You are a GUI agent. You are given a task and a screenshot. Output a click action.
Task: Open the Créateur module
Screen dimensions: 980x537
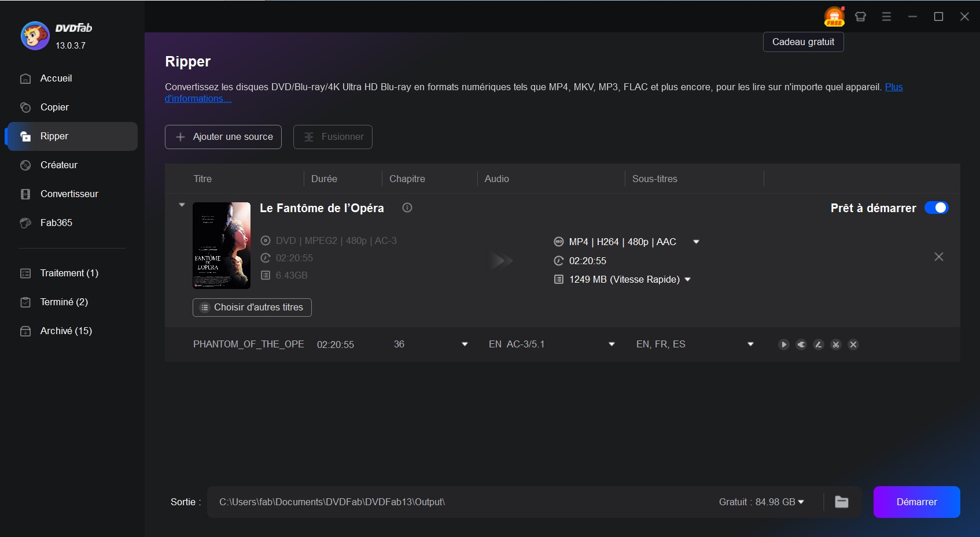pyautogui.click(x=72, y=165)
